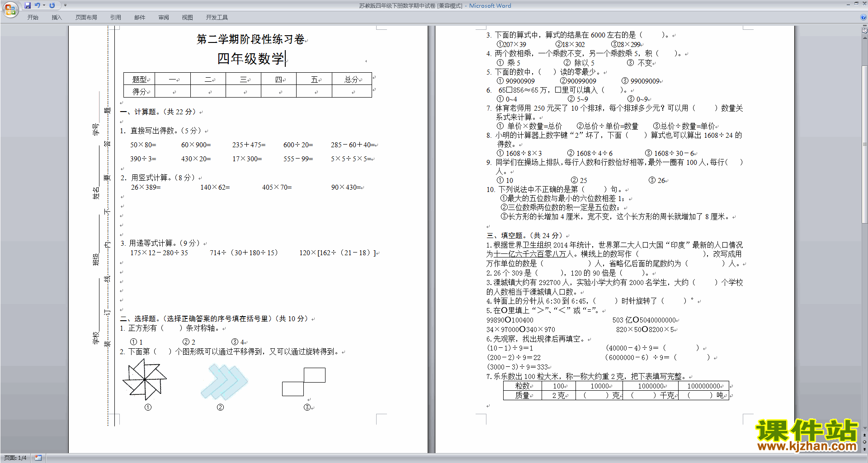
Task: Click the 页面: 1/4 status bar indicator
Action: click(15, 458)
